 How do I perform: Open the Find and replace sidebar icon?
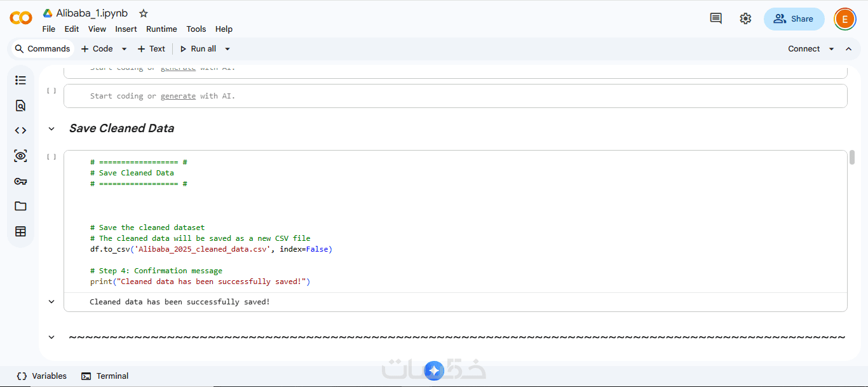coord(20,105)
